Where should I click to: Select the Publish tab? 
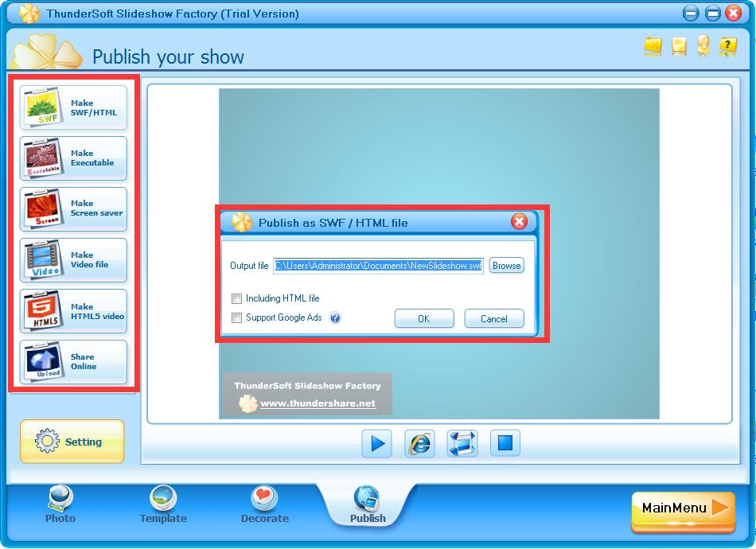tap(368, 504)
